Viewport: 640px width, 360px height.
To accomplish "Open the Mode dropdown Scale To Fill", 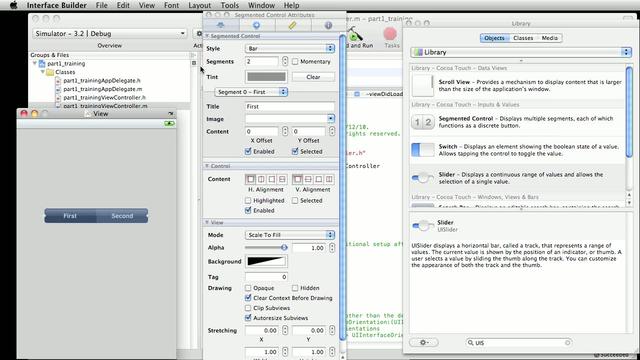I will (290, 235).
